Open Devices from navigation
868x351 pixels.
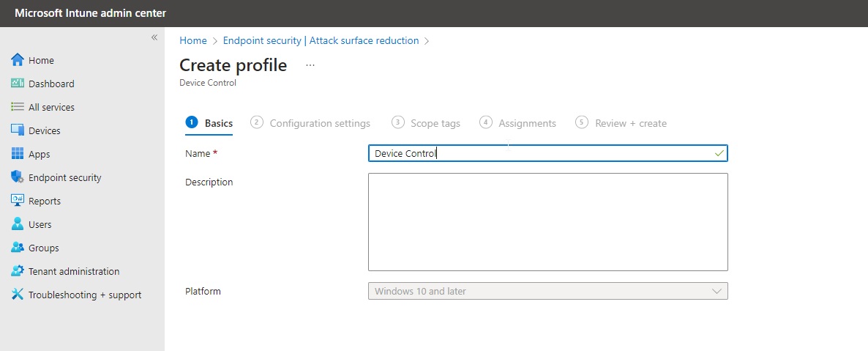pyautogui.click(x=45, y=131)
